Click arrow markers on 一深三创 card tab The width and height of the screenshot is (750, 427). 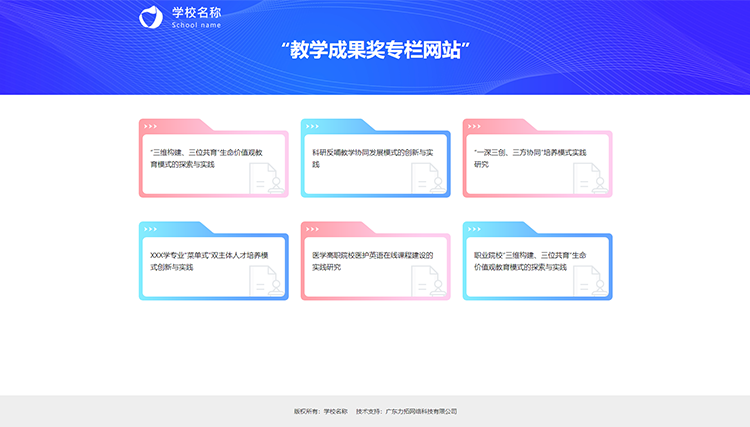coord(474,126)
